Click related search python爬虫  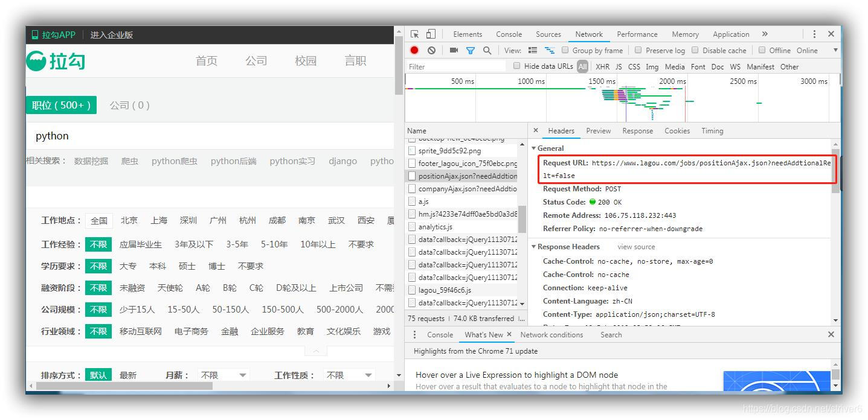click(175, 161)
